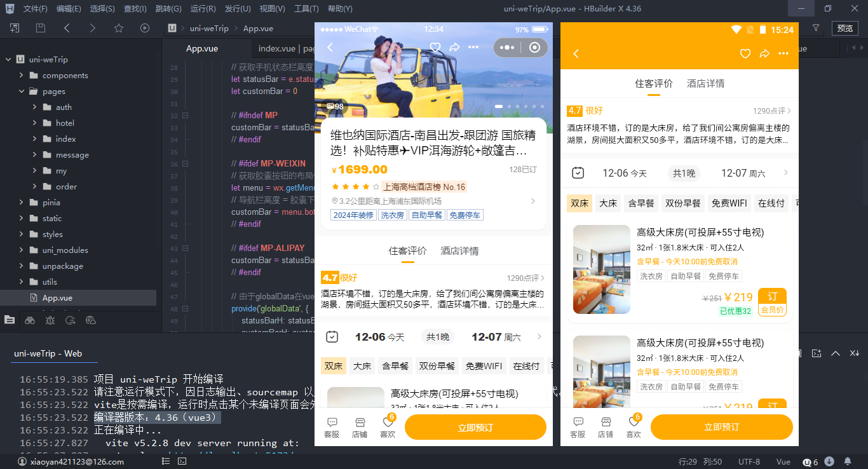Fold code block at line 32
Image resolution: width=868 pixels, height=469 pixels.
point(185,116)
